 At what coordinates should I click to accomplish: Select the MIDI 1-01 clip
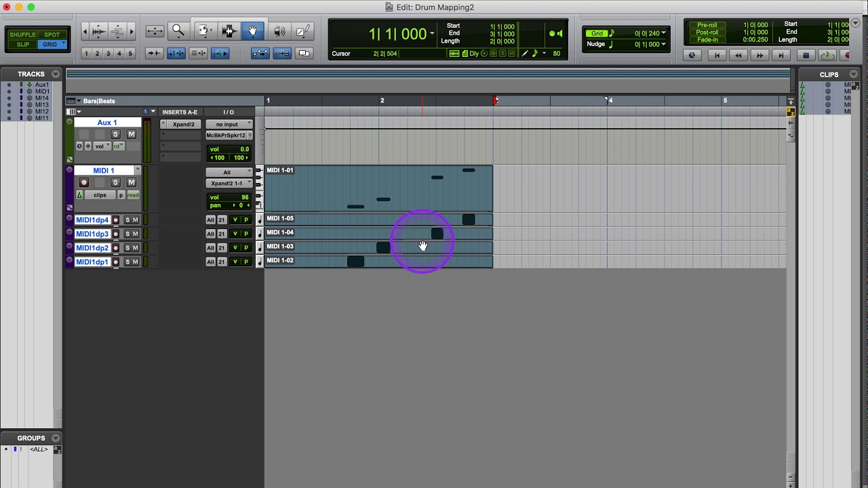(378, 188)
